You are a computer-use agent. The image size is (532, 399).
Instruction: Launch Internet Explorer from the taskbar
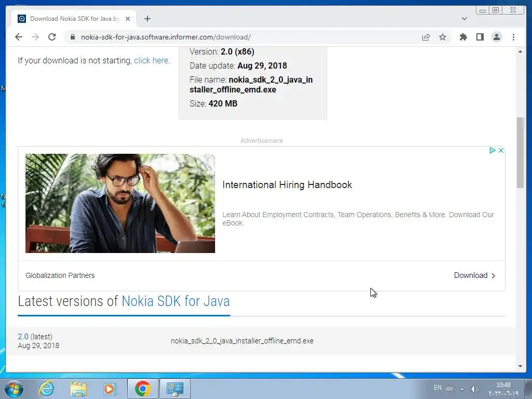pyautogui.click(x=46, y=389)
